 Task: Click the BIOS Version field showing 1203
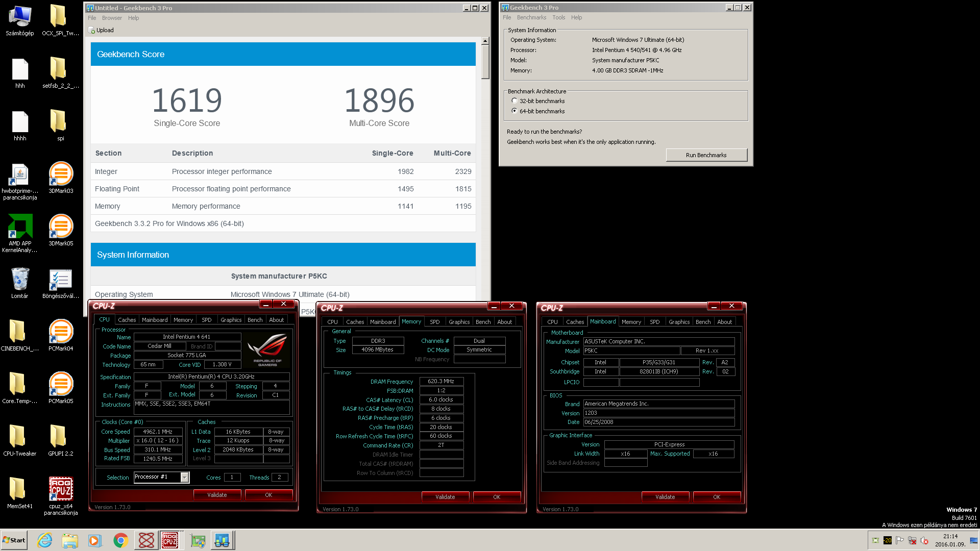659,413
